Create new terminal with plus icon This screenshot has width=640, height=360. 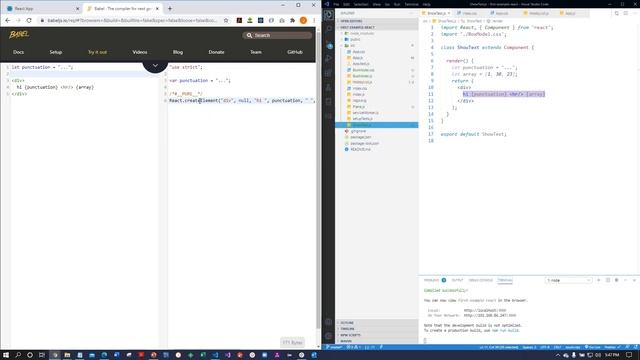point(599,280)
